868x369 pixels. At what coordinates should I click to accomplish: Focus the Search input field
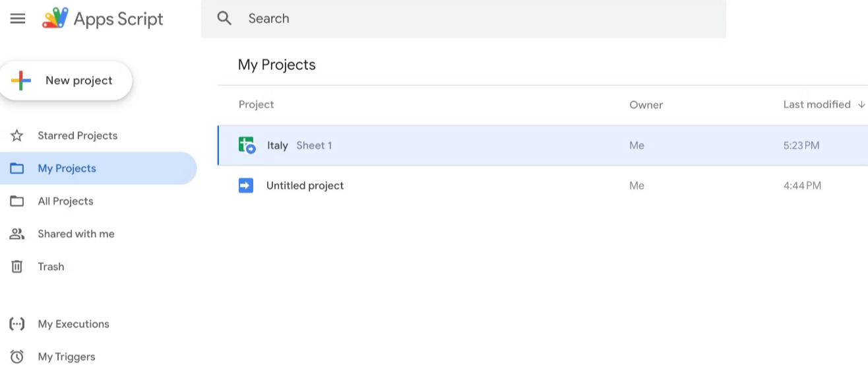(x=463, y=18)
